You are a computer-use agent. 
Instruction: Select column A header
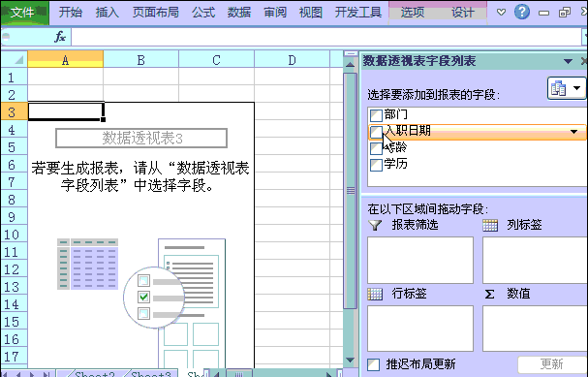tap(65, 59)
